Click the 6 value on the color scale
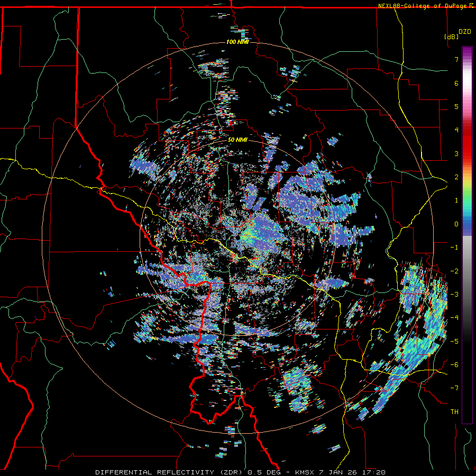This screenshot has height=476, width=476. (x=456, y=83)
